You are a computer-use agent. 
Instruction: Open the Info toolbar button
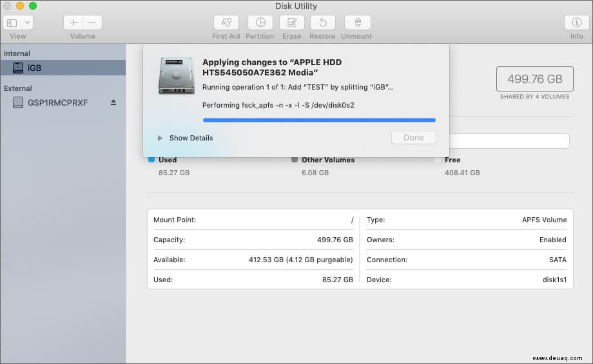click(576, 23)
